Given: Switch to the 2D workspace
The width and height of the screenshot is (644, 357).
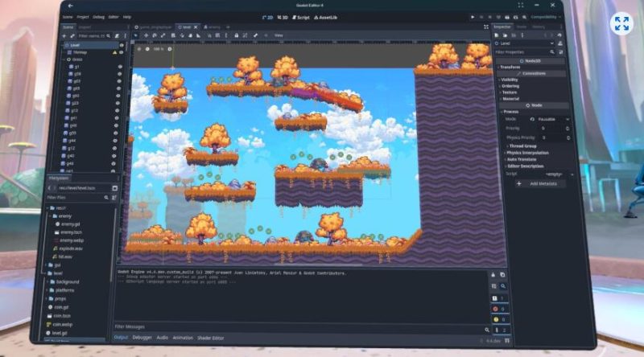Looking at the screenshot, I should [267, 18].
